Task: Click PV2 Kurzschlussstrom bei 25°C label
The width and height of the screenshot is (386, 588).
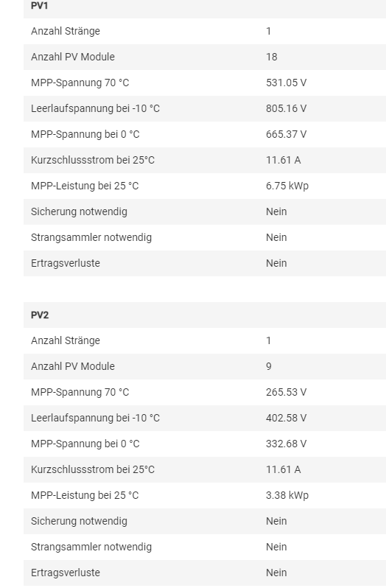Action: coord(93,469)
